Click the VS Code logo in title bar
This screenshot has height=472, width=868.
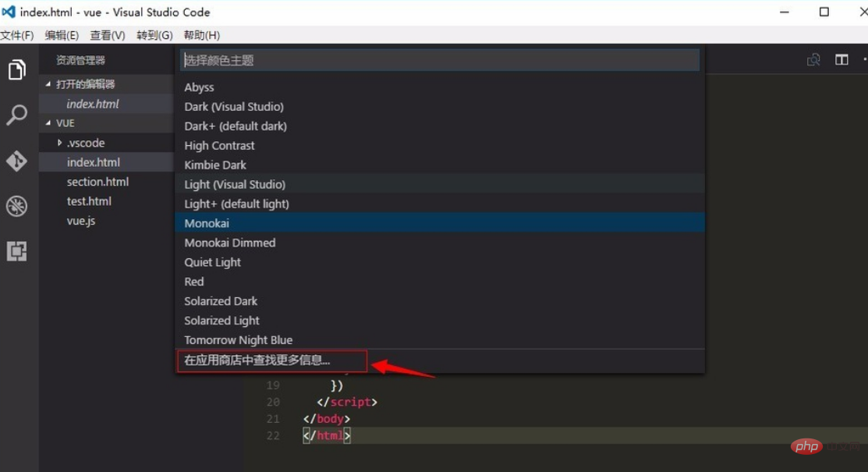[x=9, y=12]
